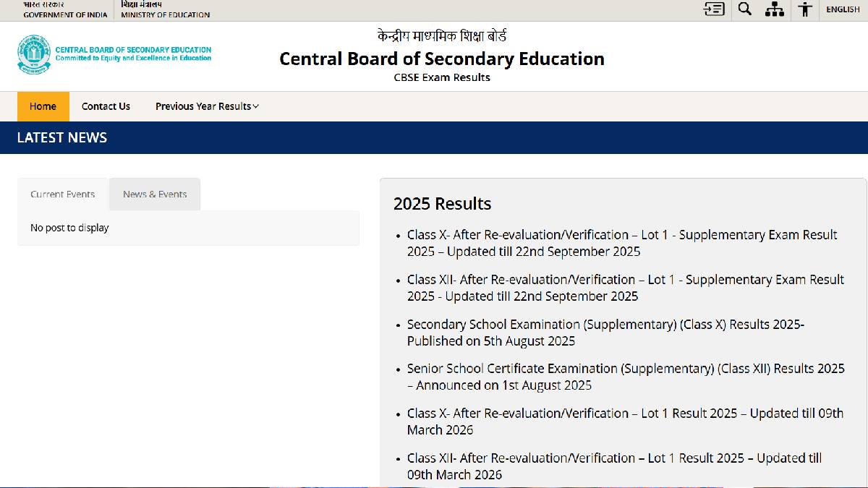The height and width of the screenshot is (488, 868).
Task: Open Secondary School Examination Supplementary Results 2025
Action: [x=605, y=333]
